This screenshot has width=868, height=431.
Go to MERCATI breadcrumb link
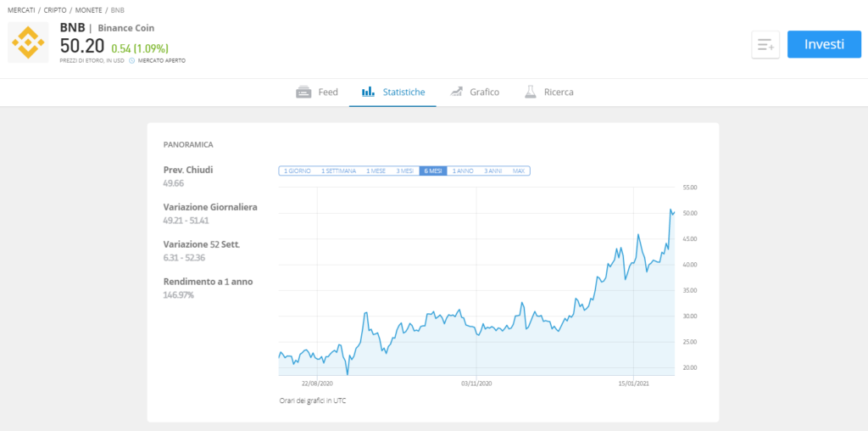click(x=20, y=10)
